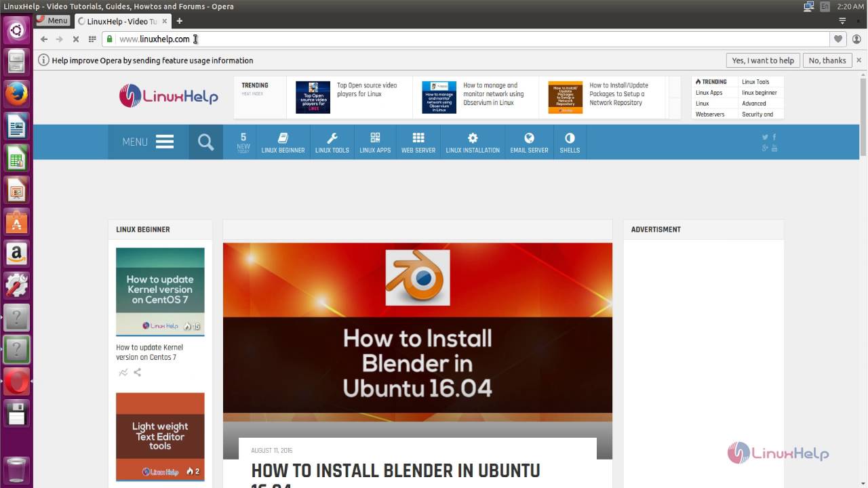This screenshot has width=868, height=488.
Task: Open How to manage and monitor network link
Action: pos(493,94)
